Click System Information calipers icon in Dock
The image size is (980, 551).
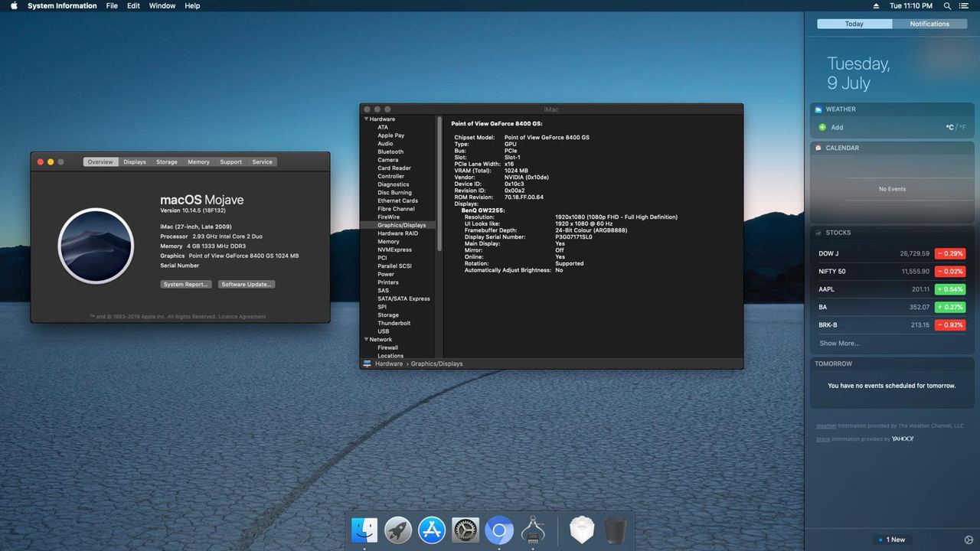(533, 530)
